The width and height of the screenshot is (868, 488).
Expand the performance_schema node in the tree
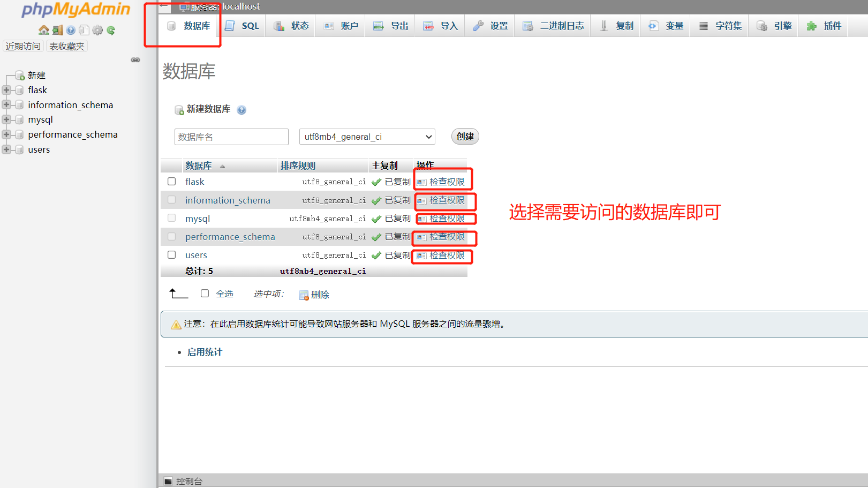6,134
